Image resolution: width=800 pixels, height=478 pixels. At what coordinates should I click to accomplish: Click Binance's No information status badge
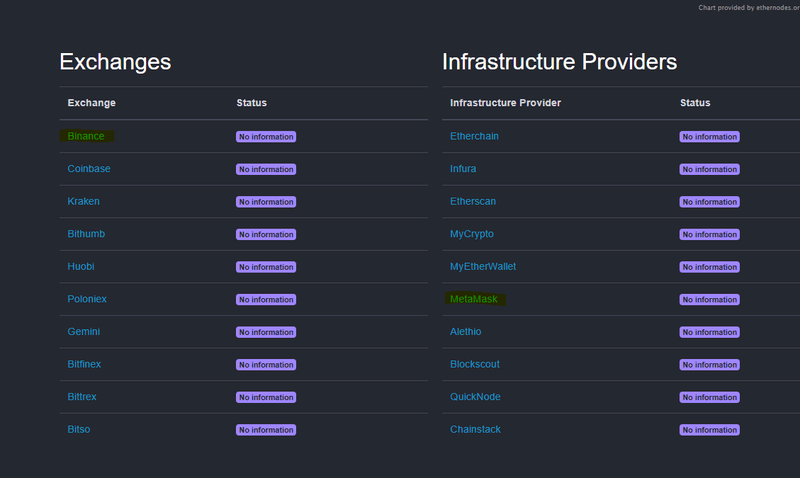coord(266,137)
